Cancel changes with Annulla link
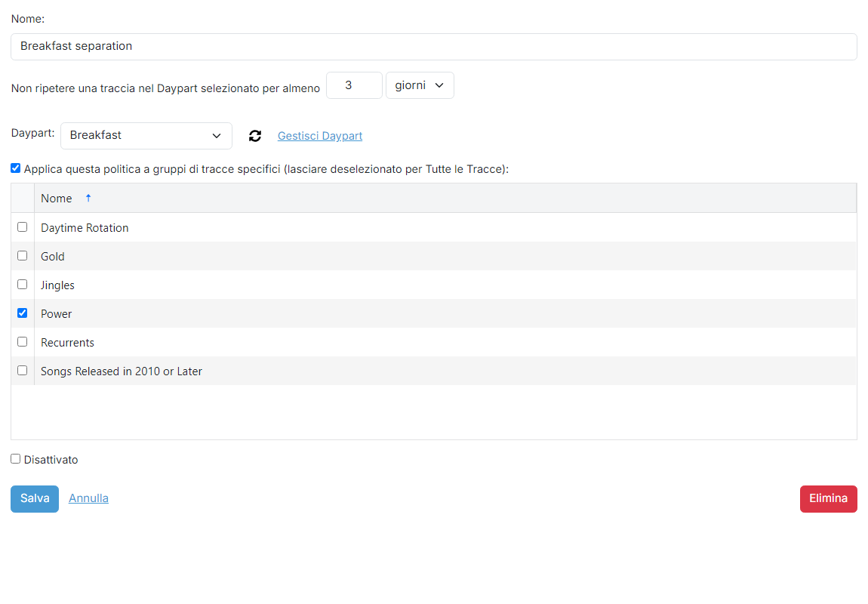Image resolution: width=868 pixels, height=604 pixels. [88, 498]
